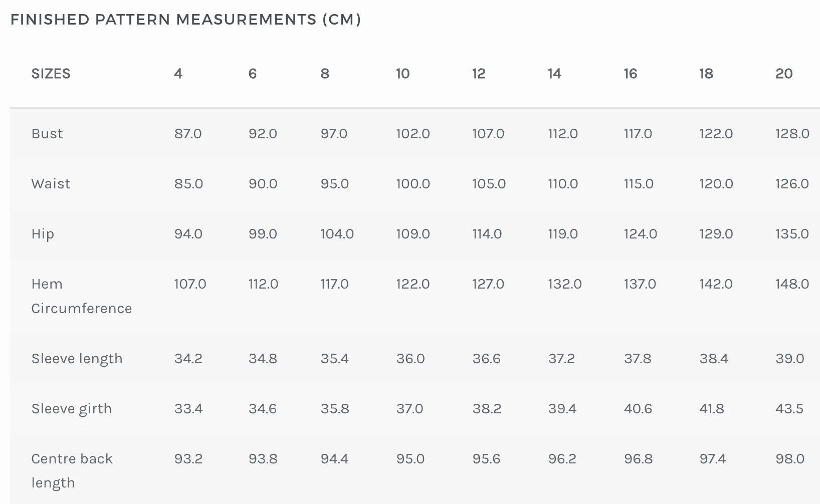Click centre back length value 96.2

[562, 459]
